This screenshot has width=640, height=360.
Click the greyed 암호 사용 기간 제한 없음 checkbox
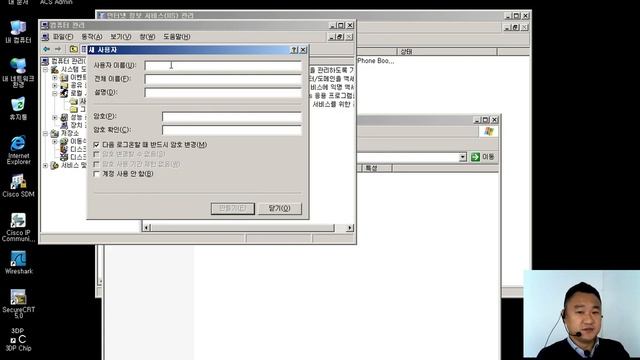[96, 164]
